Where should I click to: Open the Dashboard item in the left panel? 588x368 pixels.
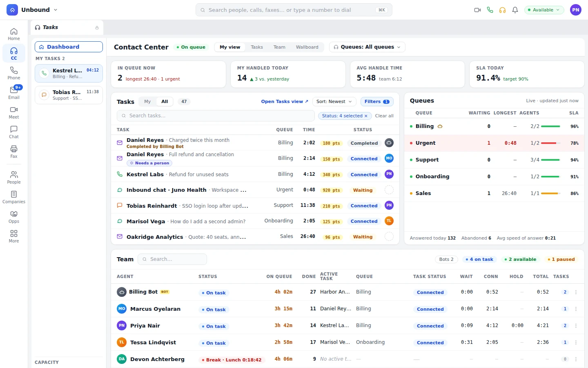pyautogui.click(x=69, y=47)
